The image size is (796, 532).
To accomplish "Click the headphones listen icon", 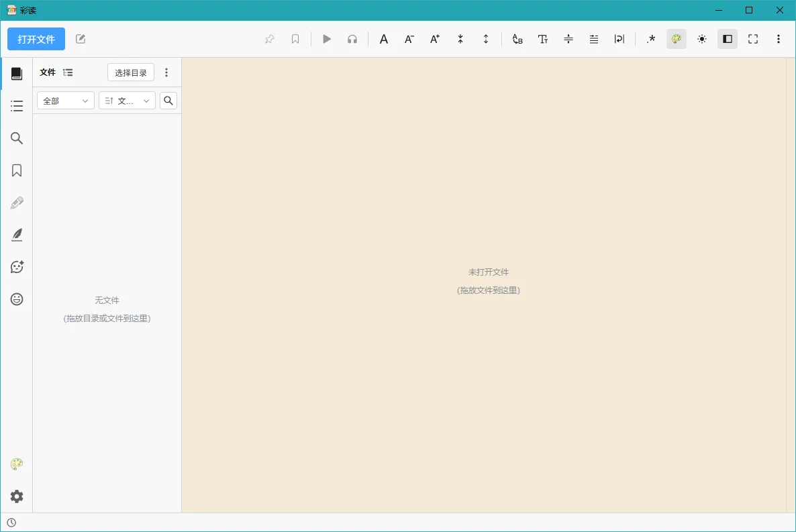I will click(352, 39).
